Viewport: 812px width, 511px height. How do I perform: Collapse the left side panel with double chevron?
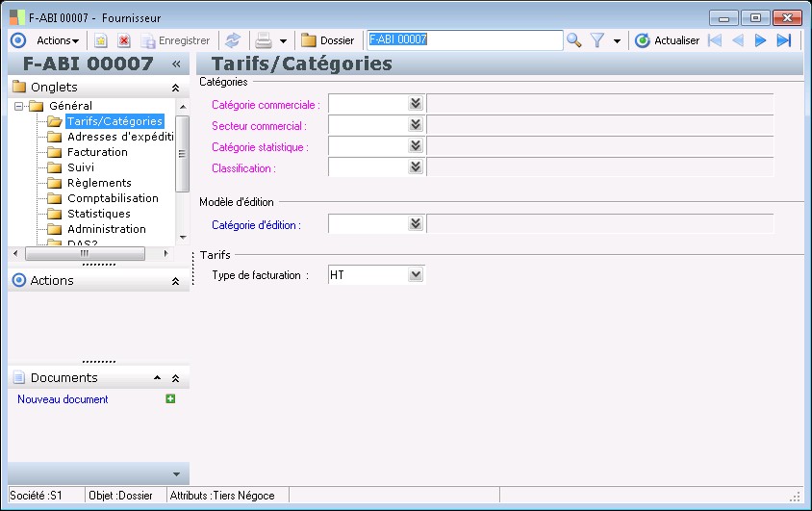click(176, 64)
